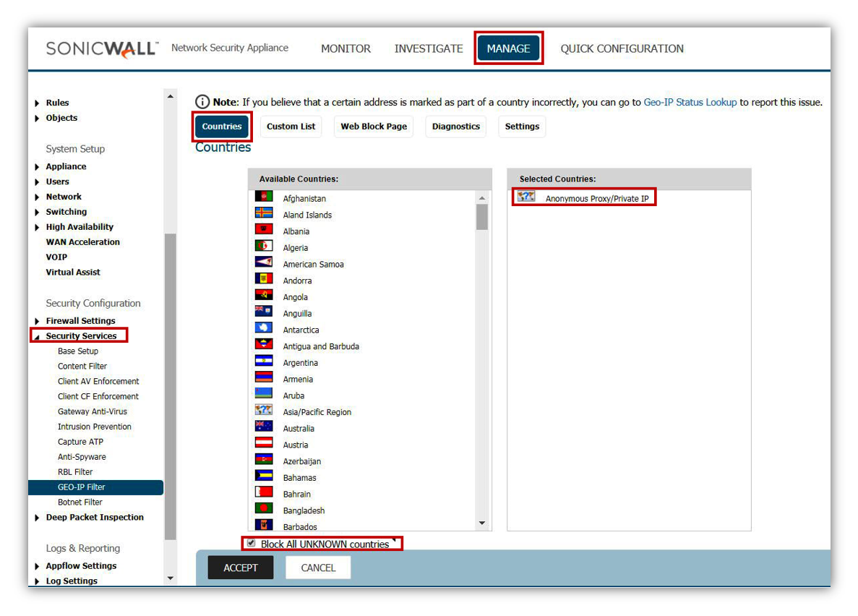Toggle Block All UNKNOWN countries checkbox
Screen dimensions: 858x616
click(251, 543)
